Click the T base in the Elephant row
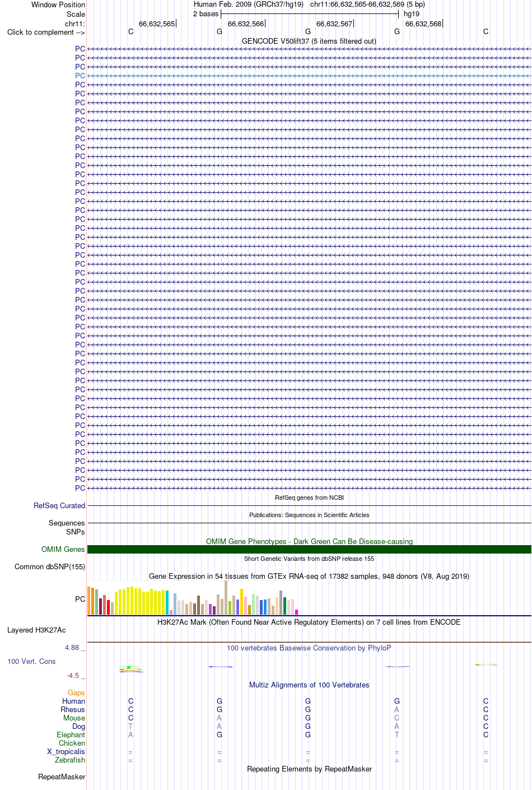This screenshot has width=532, height=790. [397, 735]
